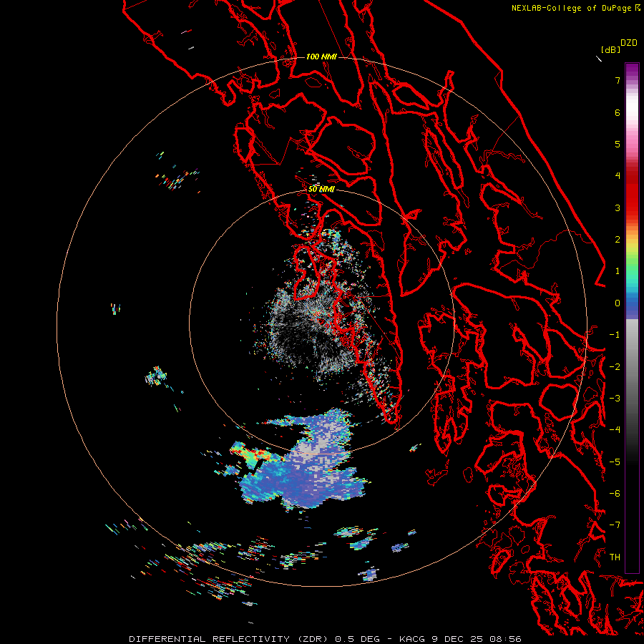Click the "DZD" legend title
Image resolution: width=644 pixels, height=644 pixels.
(629, 43)
